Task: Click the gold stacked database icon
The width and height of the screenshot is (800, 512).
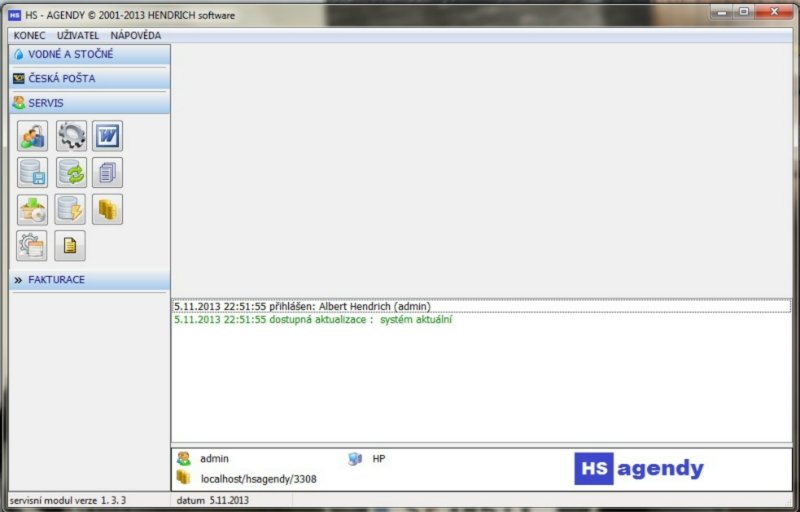Action: click(x=108, y=209)
